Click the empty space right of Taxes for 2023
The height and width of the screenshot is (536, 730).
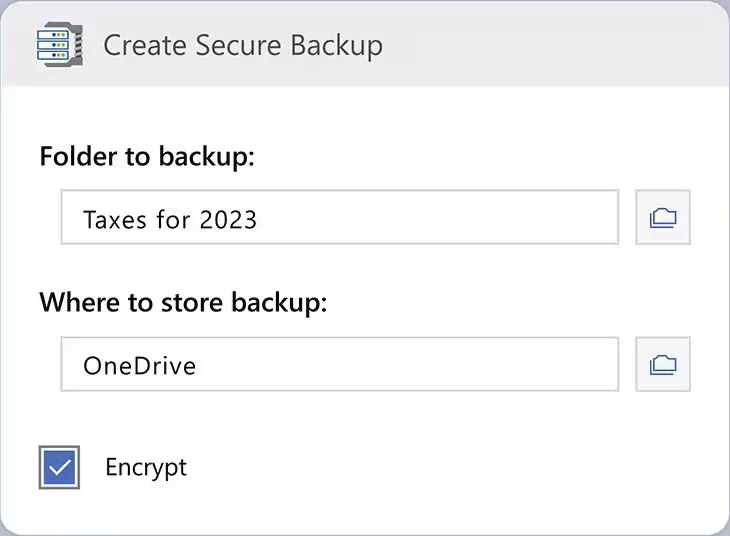tap(438, 217)
